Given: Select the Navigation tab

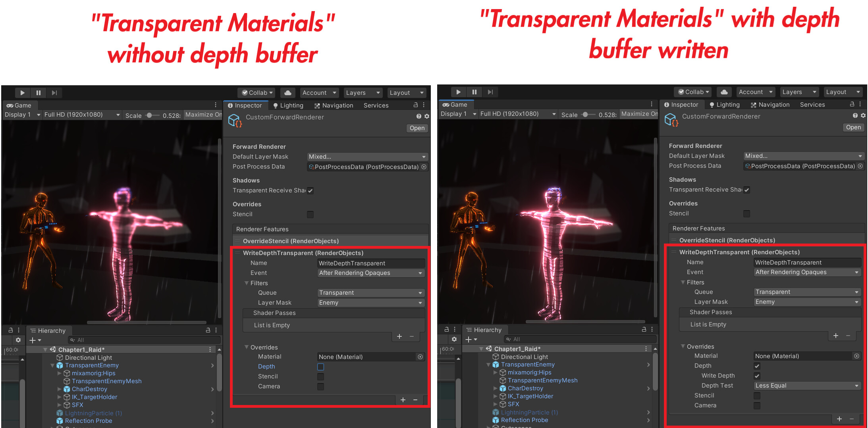Looking at the screenshot, I should pyautogui.click(x=334, y=105).
